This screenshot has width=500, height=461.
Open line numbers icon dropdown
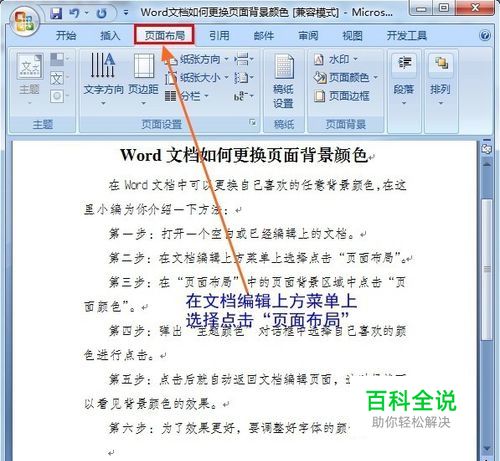coord(244,78)
